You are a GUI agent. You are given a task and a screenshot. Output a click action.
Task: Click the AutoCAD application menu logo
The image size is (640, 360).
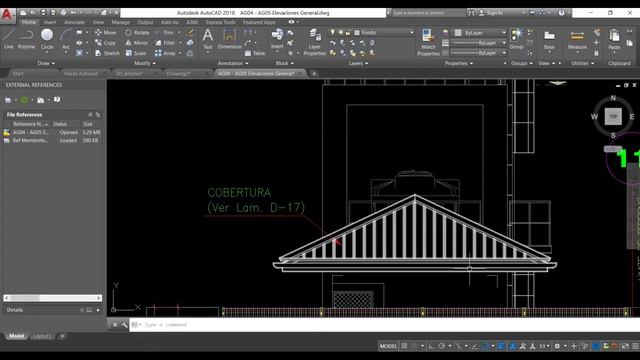tap(7, 15)
